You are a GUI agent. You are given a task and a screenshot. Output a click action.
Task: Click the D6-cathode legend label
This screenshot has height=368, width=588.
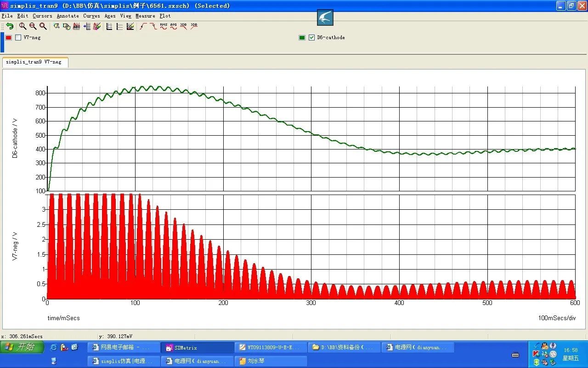(x=331, y=38)
